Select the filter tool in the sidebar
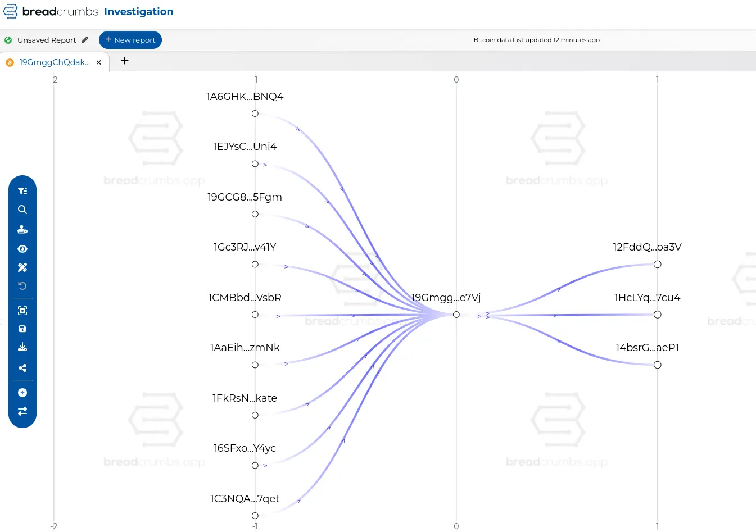The height and width of the screenshot is (532, 756). [x=22, y=190]
